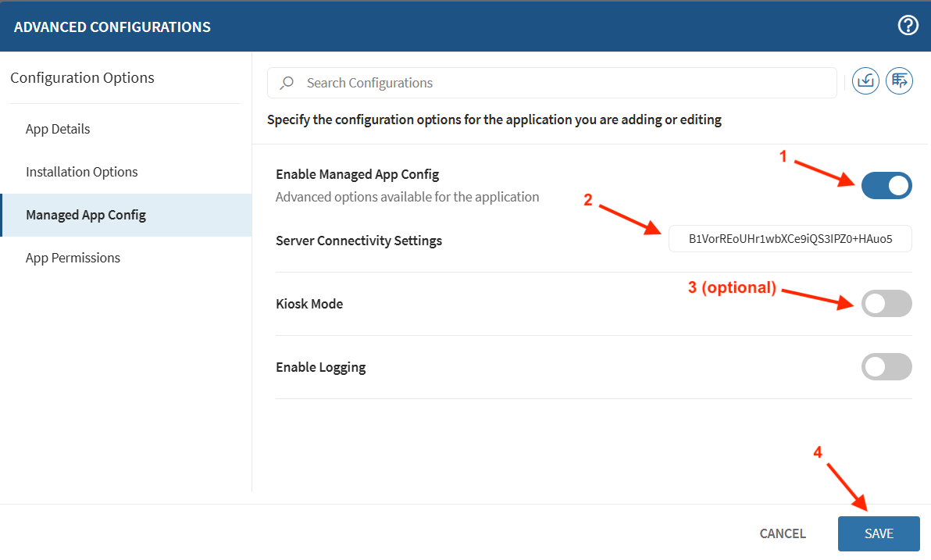Click the magnifier icon in search bar

coord(287,83)
